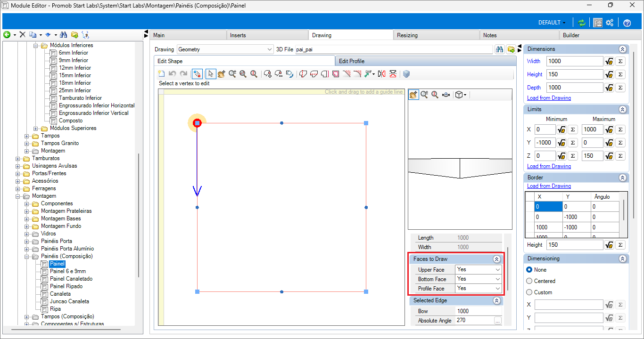The image size is (644, 339).
Task: Switch to the Resizing tab
Action: click(x=436, y=35)
